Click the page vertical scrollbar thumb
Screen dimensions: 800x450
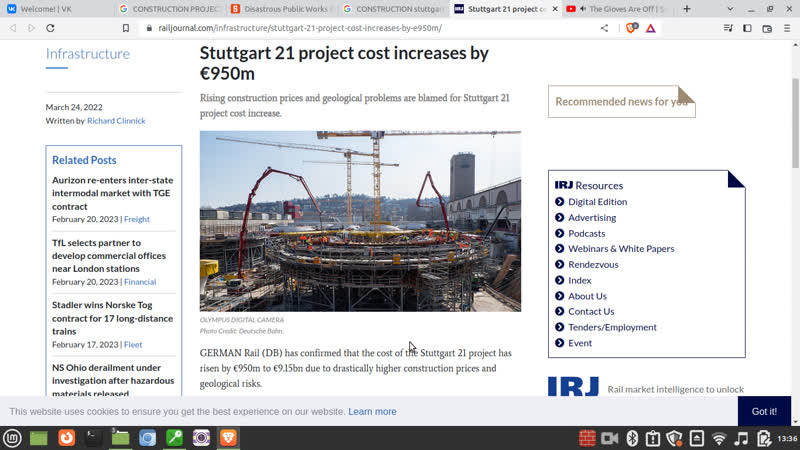(795, 123)
